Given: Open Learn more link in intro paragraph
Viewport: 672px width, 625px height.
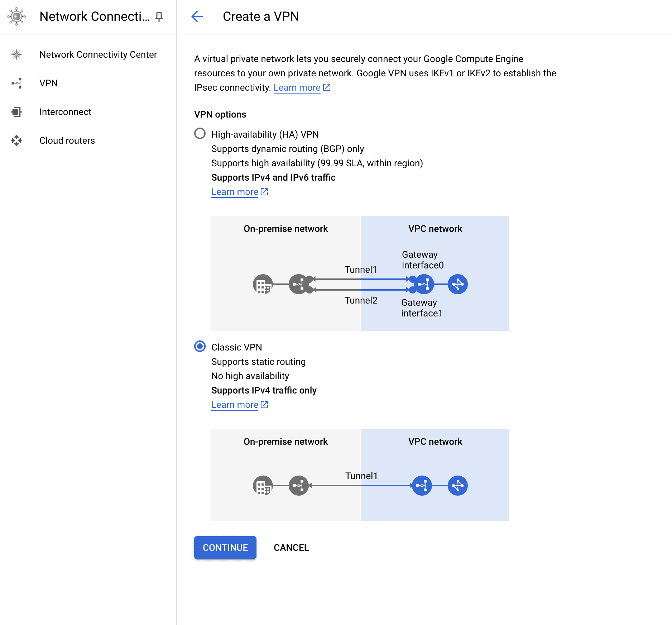Looking at the screenshot, I should (x=297, y=88).
